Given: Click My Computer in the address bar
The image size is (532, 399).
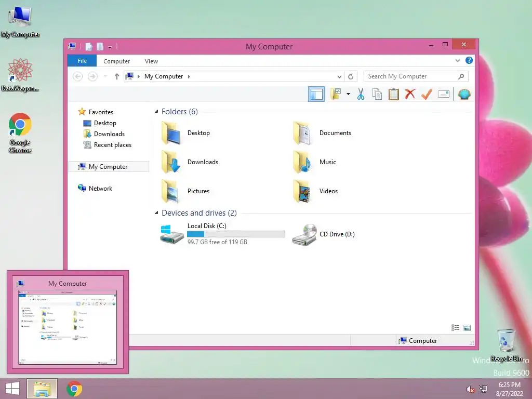Looking at the screenshot, I should [x=164, y=76].
